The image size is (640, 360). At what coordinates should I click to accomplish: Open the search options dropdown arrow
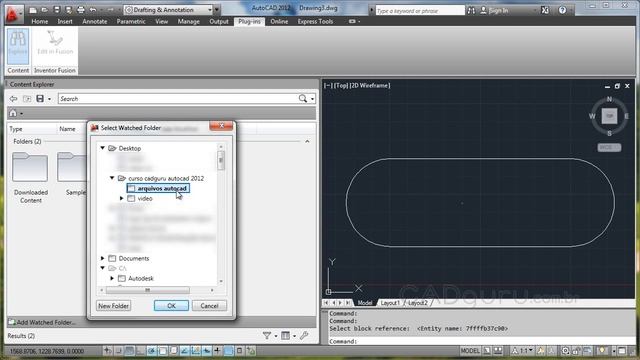point(313,99)
